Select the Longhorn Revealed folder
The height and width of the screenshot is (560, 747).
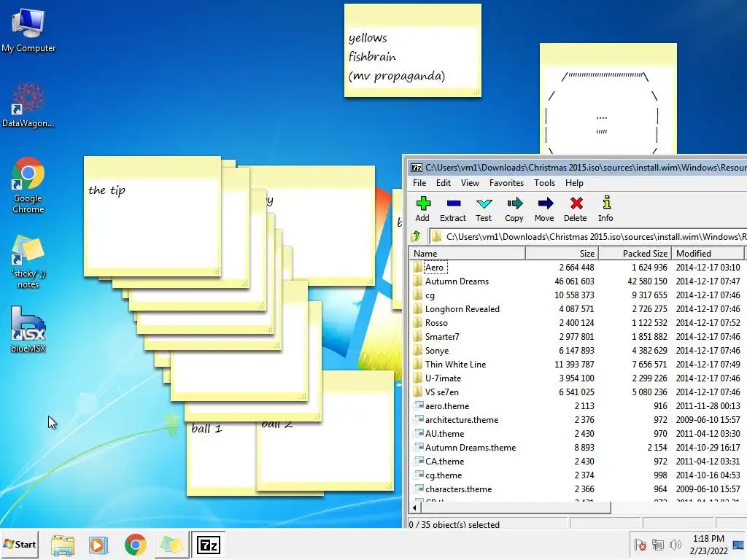578,308
